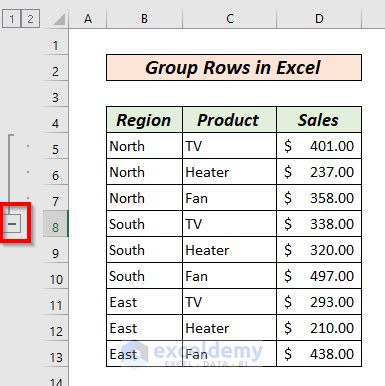
Task: Show outline level 1
Action: click(12, 19)
